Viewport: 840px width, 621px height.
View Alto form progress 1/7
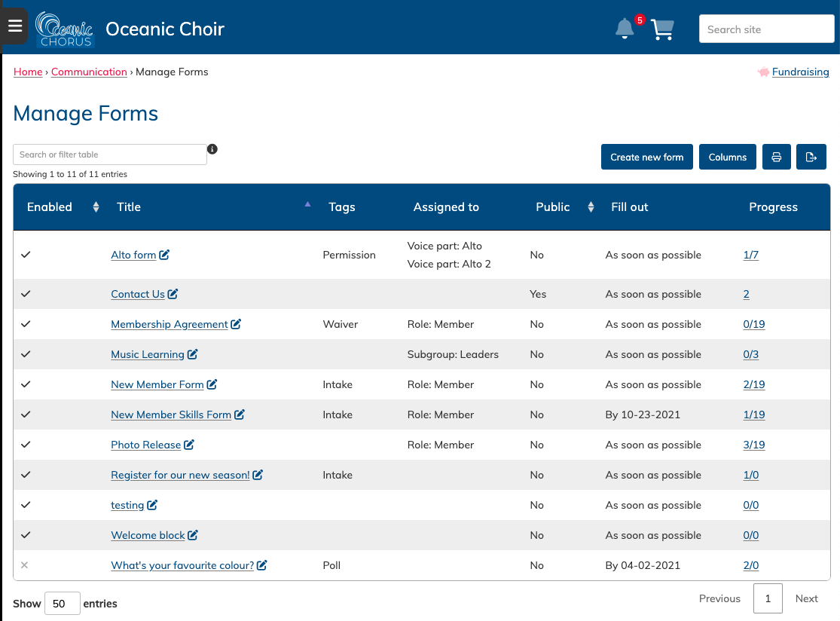click(750, 255)
